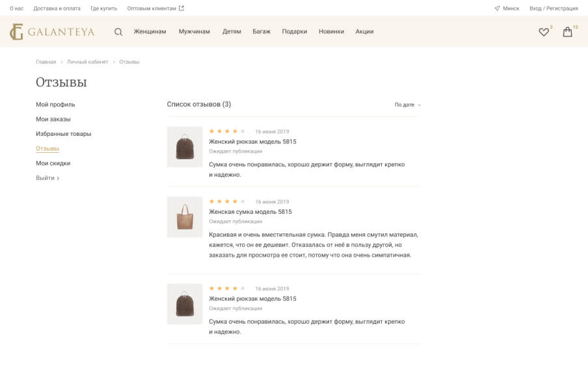Click the star rating of the second review
This screenshot has height=377, width=588.
[227, 201]
